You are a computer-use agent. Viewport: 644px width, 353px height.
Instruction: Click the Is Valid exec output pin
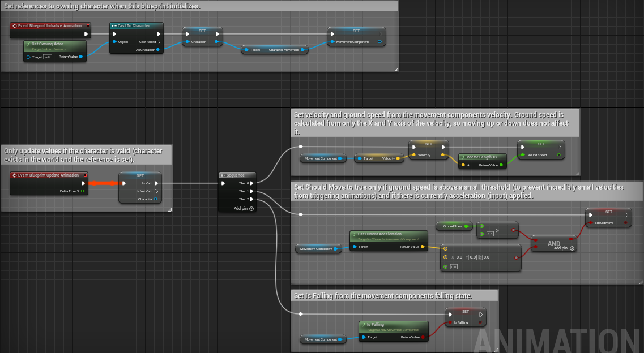[156, 183]
